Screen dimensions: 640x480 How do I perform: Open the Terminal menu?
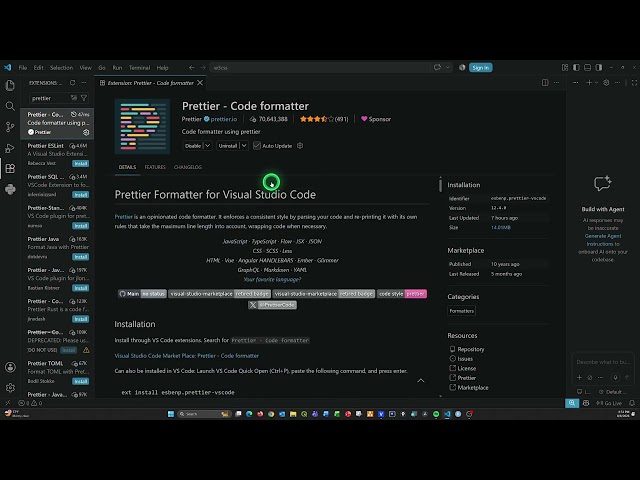pyautogui.click(x=140, y=68)
